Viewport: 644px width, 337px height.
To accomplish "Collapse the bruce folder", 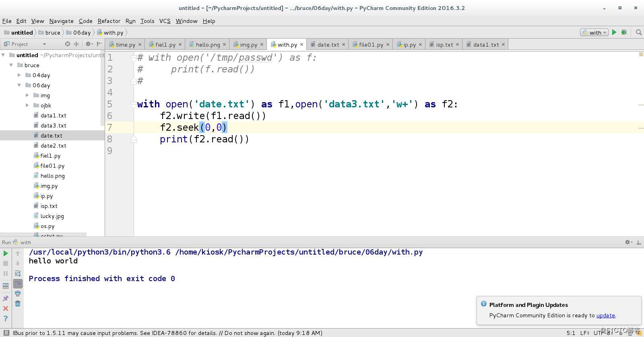I will [11, 65].
